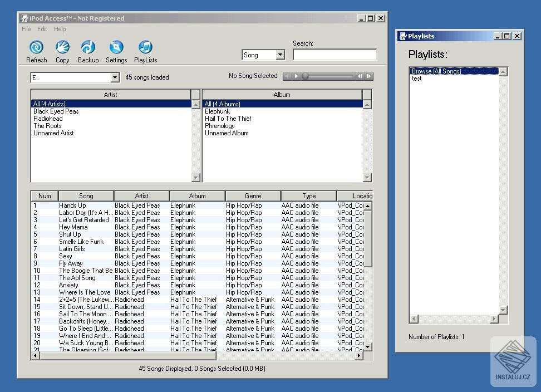Click the Artist list's scroll down arrow
The height and width of the screenshot is (392, 541).
click(x=195, y=178)
